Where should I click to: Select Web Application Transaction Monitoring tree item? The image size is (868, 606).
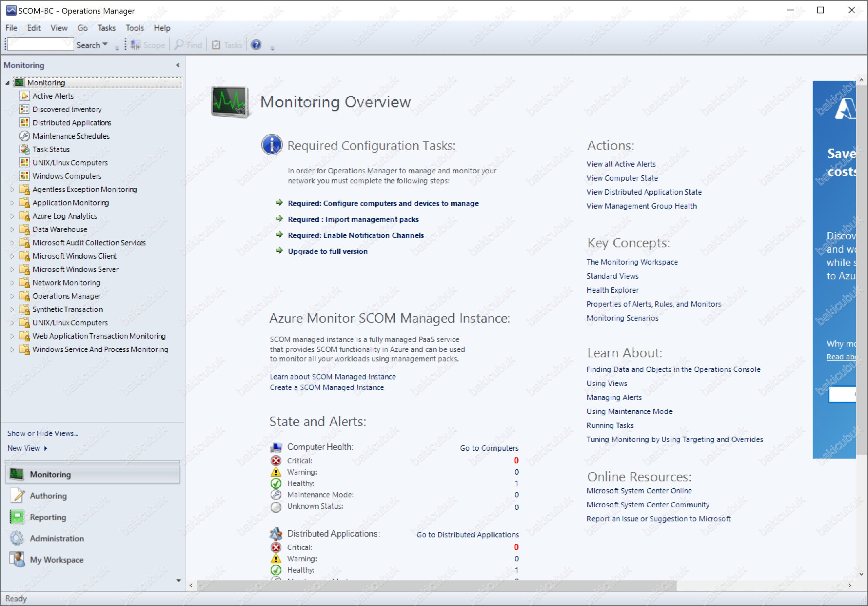99,336
